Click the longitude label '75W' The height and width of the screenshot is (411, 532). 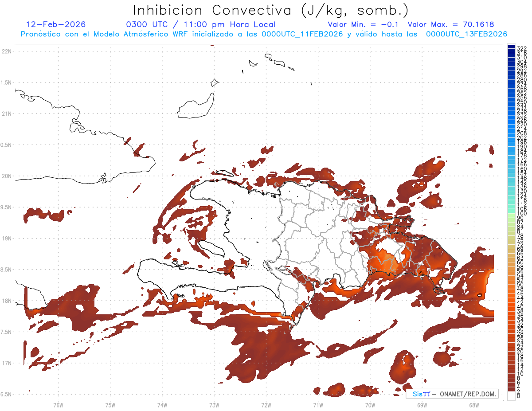[x=110, y=405]
